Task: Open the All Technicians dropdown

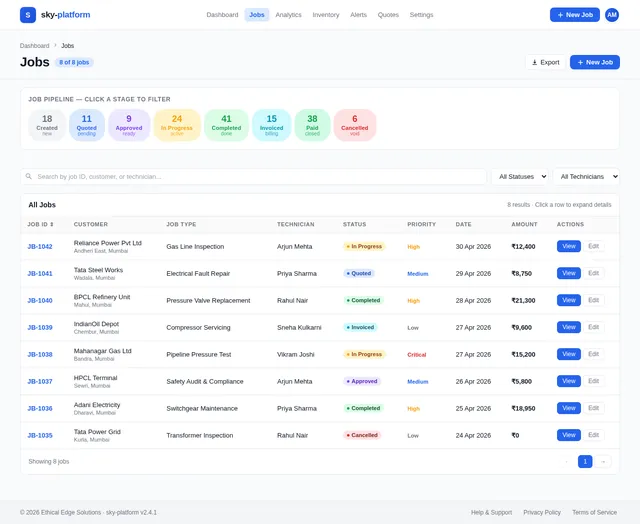Action: [x=586, y=176]
